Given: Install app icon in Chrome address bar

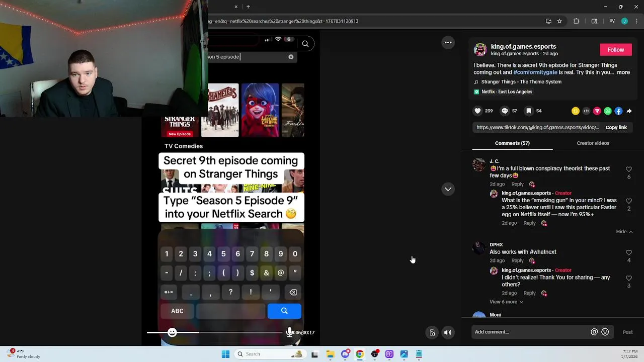Looking at the screenshot, I should pyautogui.click(x=548, y=21).
